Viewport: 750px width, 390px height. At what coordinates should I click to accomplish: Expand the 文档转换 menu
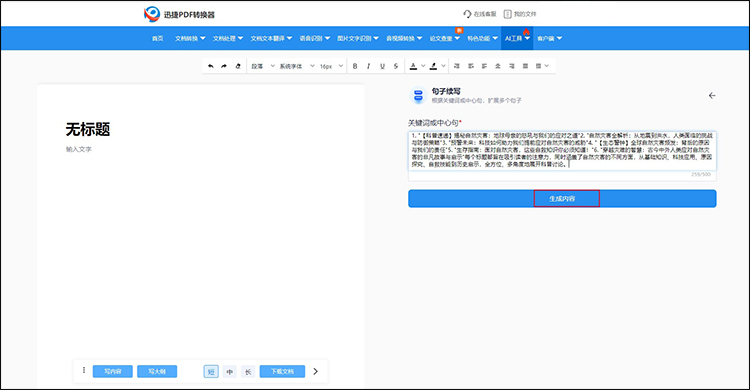(x=190, y=38)
